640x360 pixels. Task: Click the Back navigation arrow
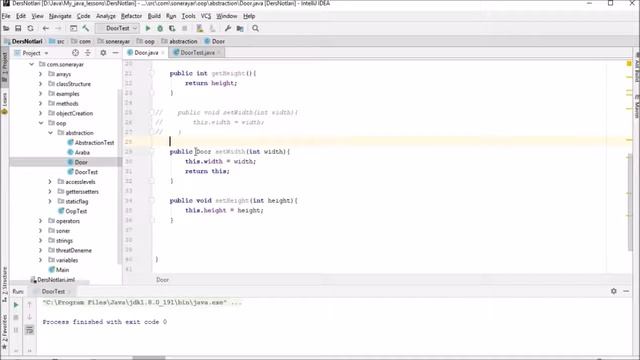[x=46, y=29]
